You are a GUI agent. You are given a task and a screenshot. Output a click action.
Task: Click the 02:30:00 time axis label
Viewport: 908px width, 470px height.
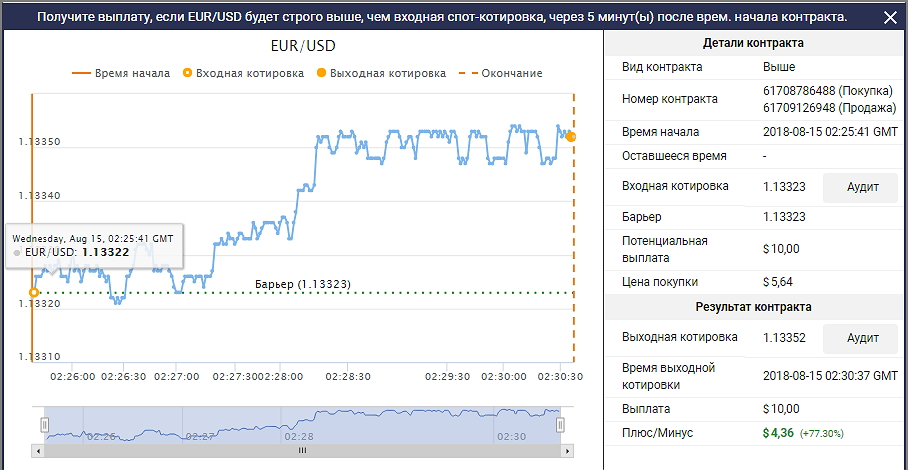pos(503,377)
